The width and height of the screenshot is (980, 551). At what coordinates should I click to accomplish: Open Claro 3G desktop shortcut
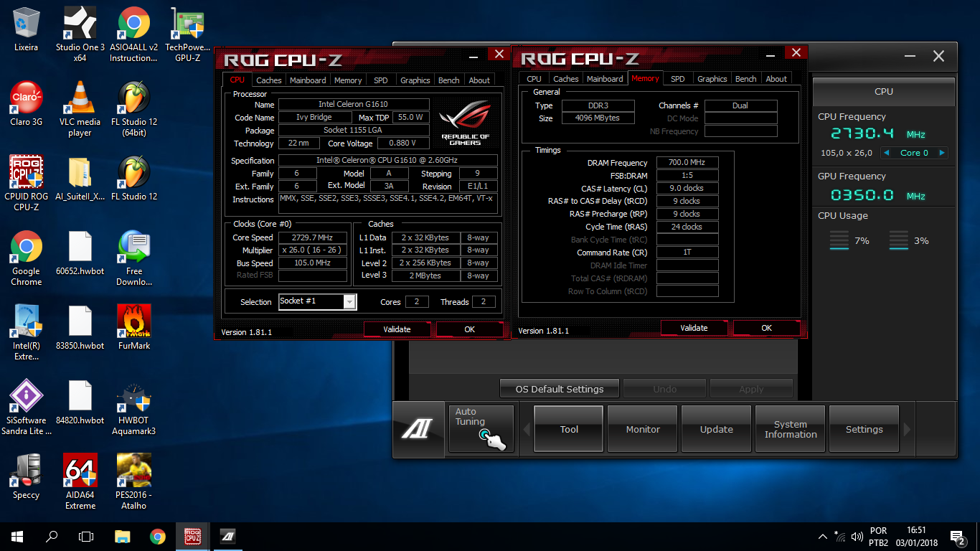coord(27,104)
